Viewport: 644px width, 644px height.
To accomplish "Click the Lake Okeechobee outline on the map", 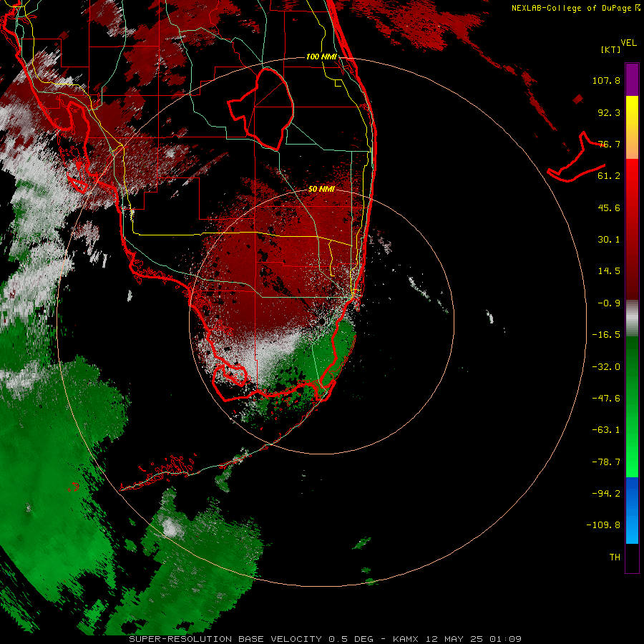I will click(x=261, y=109).
